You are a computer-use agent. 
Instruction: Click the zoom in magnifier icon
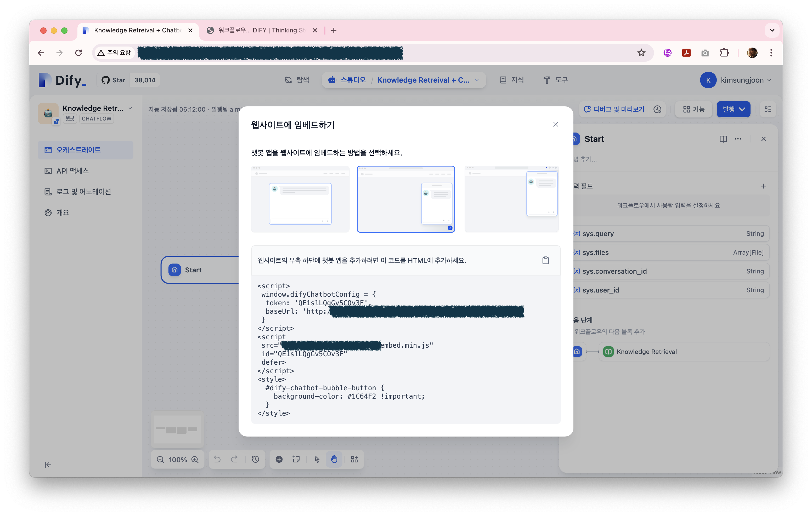click(195, 459)
